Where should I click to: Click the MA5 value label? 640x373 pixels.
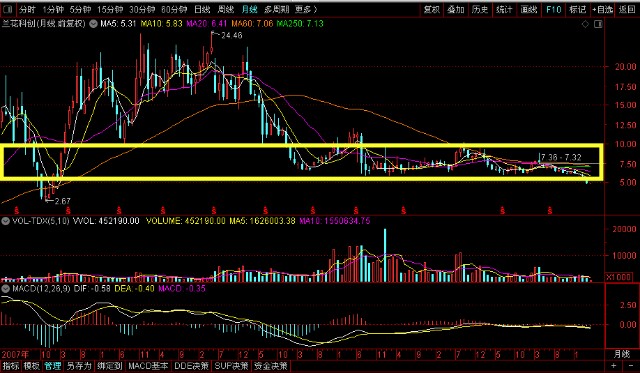[118, 24]
